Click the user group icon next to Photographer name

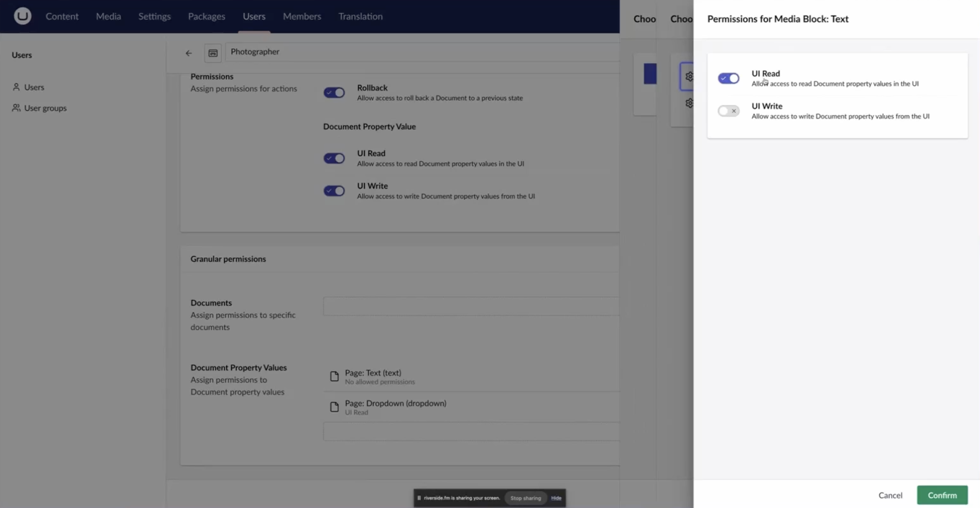pyautogui.click(x=213, y=53)
